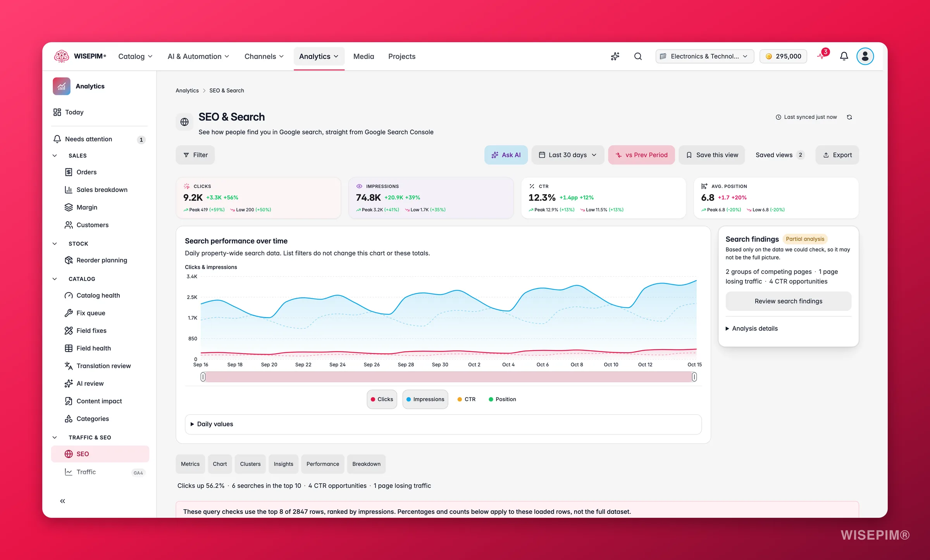Go to Sales breakdown in sidebar
The image size is (930, 560).
point(100,190)
